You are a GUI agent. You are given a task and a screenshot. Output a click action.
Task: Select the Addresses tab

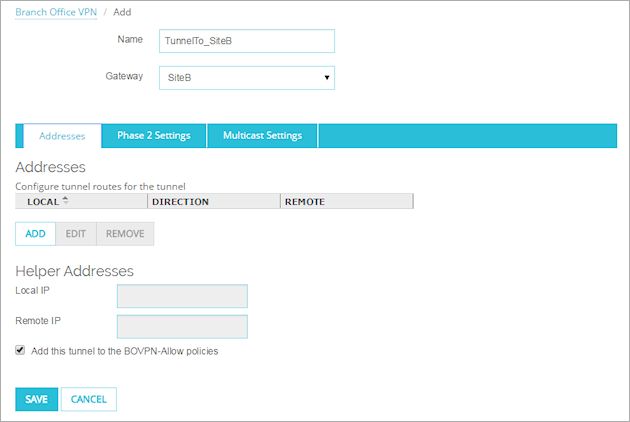click(x=61, y=136)
